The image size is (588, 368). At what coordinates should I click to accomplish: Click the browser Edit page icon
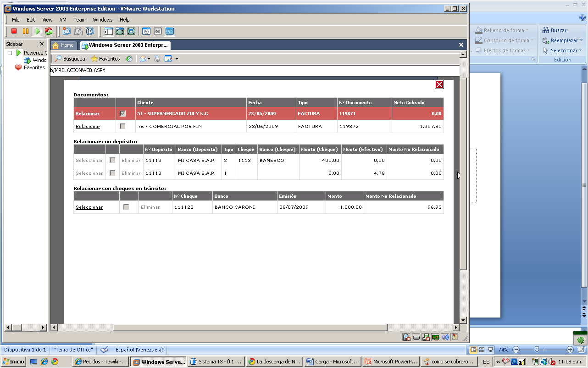click(168, 59)
